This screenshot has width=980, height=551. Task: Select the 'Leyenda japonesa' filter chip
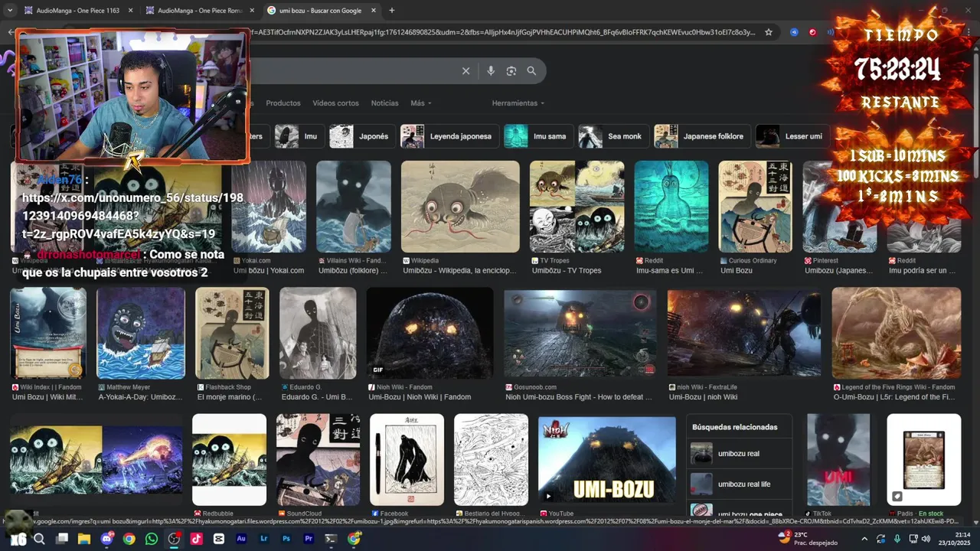(x=449, y=136)
